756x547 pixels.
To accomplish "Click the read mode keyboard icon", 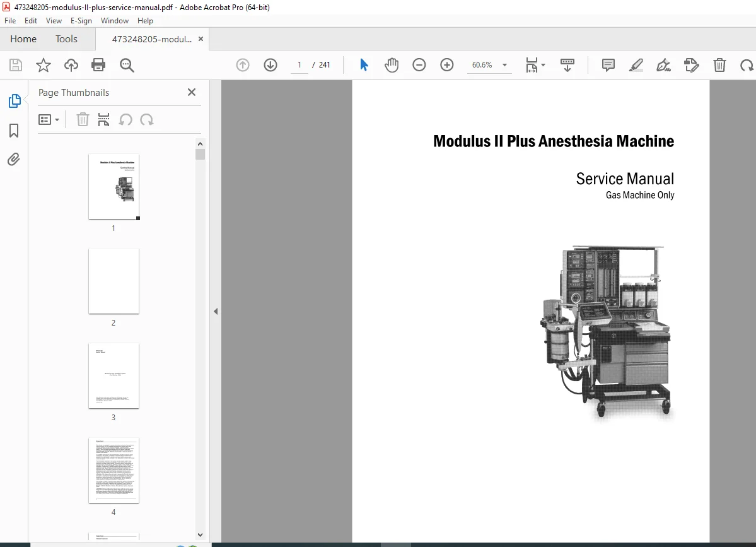I will point(567,64).
